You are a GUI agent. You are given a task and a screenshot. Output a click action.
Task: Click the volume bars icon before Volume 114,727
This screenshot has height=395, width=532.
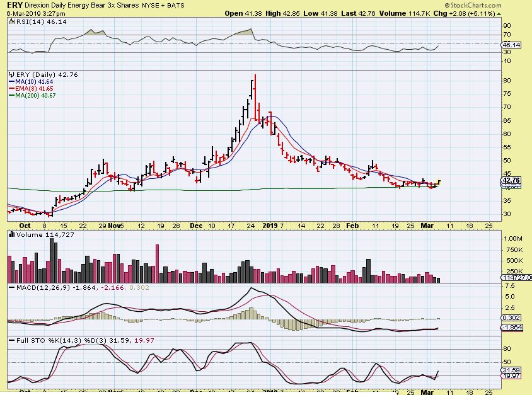pyautogui.click(x=12, y=234)
